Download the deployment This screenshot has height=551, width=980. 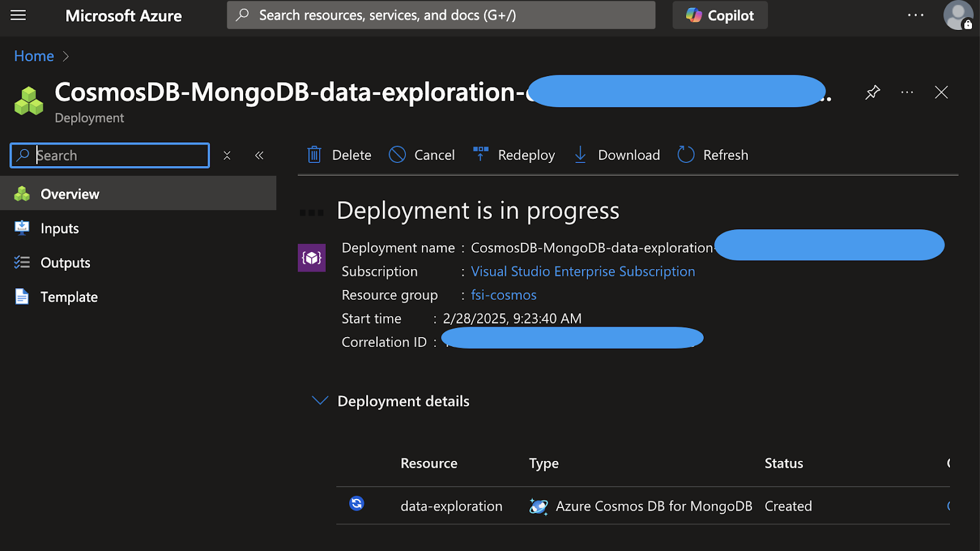click(x=616, y=155)
